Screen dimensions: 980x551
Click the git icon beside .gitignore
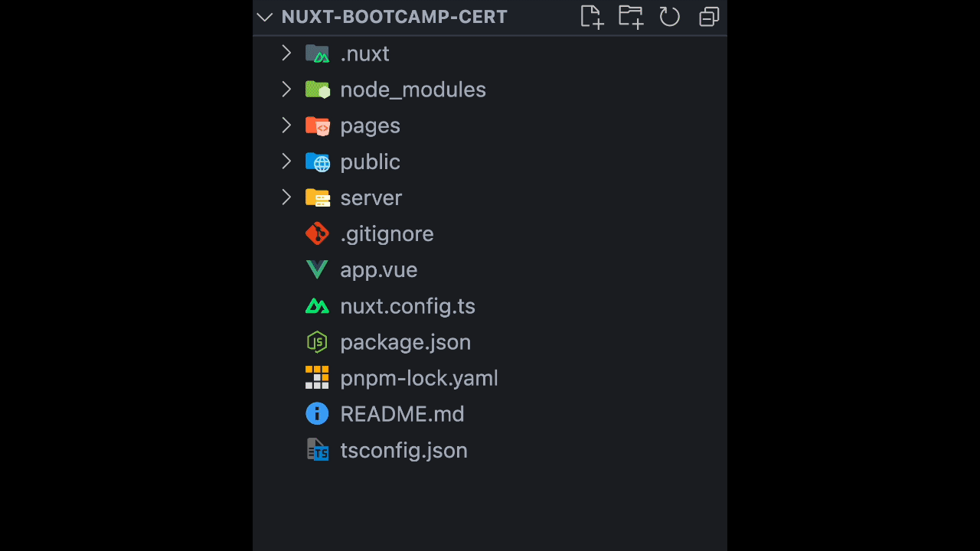(317, 233)
